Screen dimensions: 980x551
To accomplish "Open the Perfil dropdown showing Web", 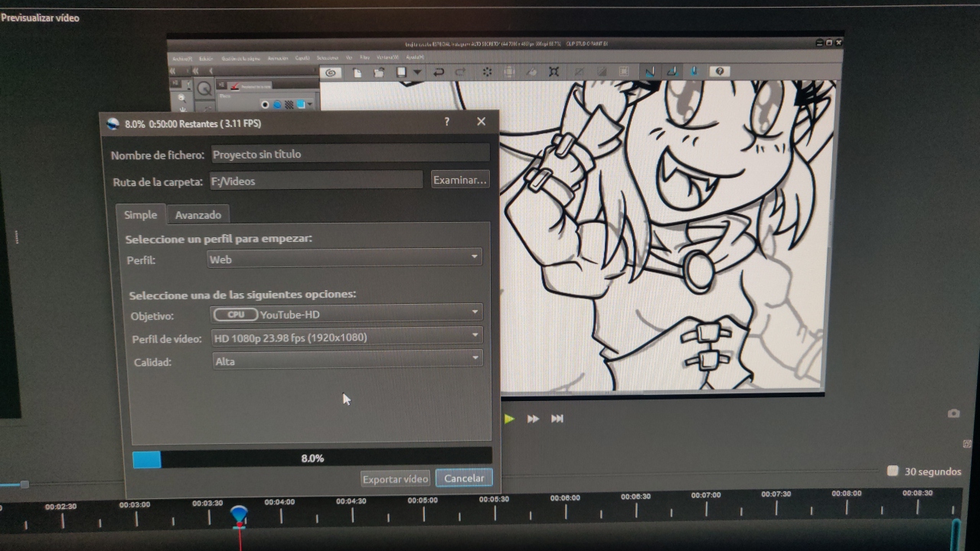I will coord(345,259).
